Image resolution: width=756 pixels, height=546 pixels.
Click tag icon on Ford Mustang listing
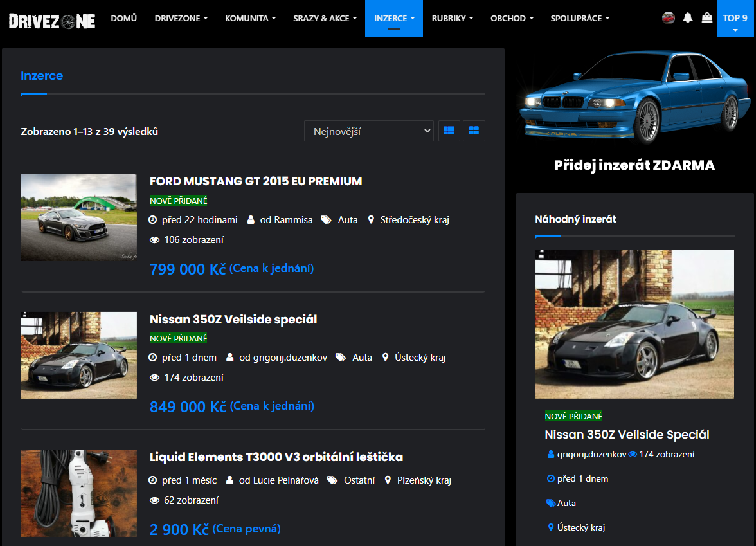(x=327, y=220)
